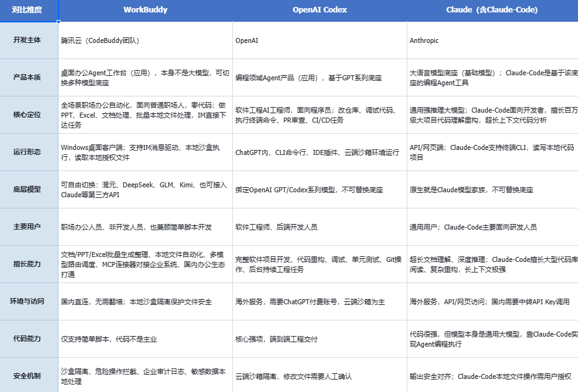Select the cell 海外服务，需要ChatGPT付费账号
The height and width of the screenshot is (392, 578).
320,301
